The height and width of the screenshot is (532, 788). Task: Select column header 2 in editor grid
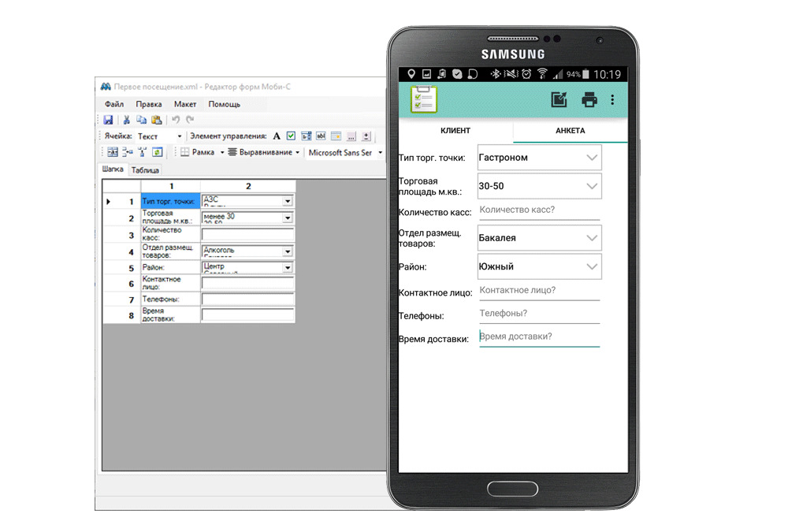(x=248, y=186)
